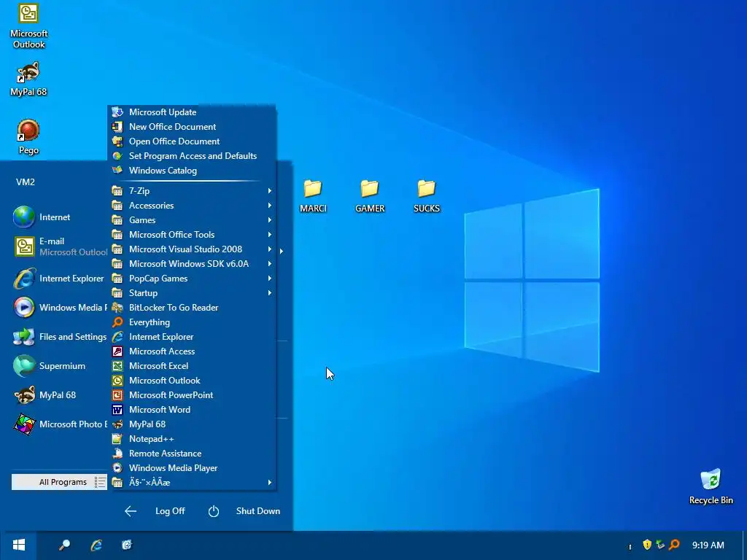The width and height of the screenshot is (747, 560).
Task: Select the MARCI folder on desktop
Action: [313, 195]
